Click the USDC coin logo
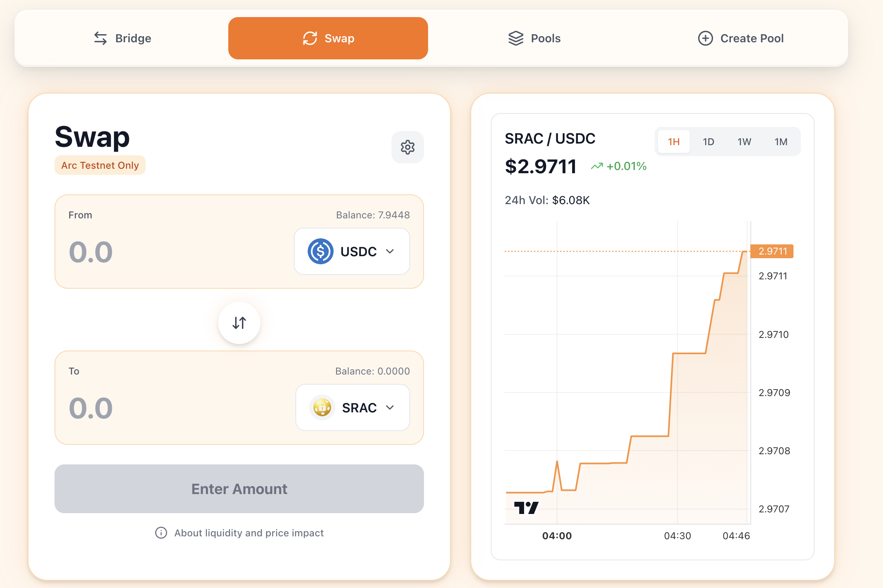The width and height of the screenshot is (883, 588). pos(321,251)
